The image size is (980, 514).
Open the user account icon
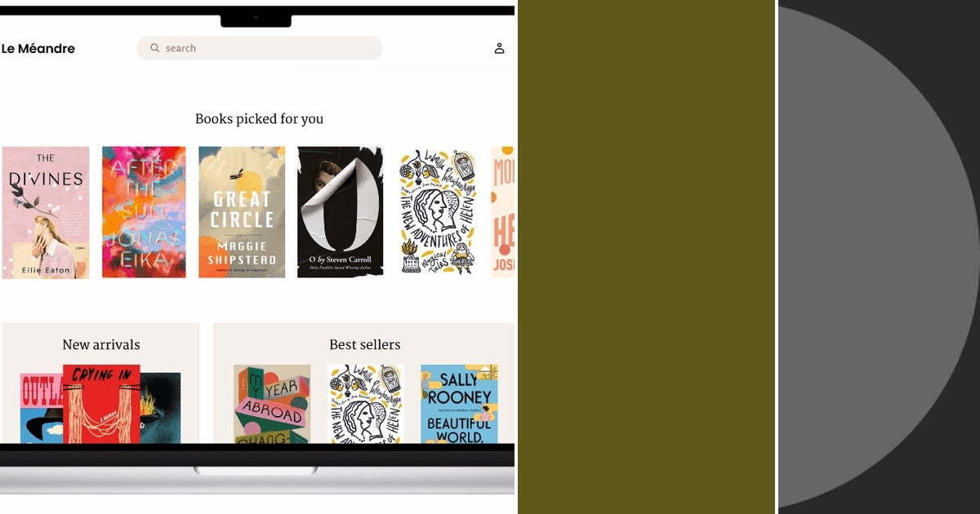[499, 48]
